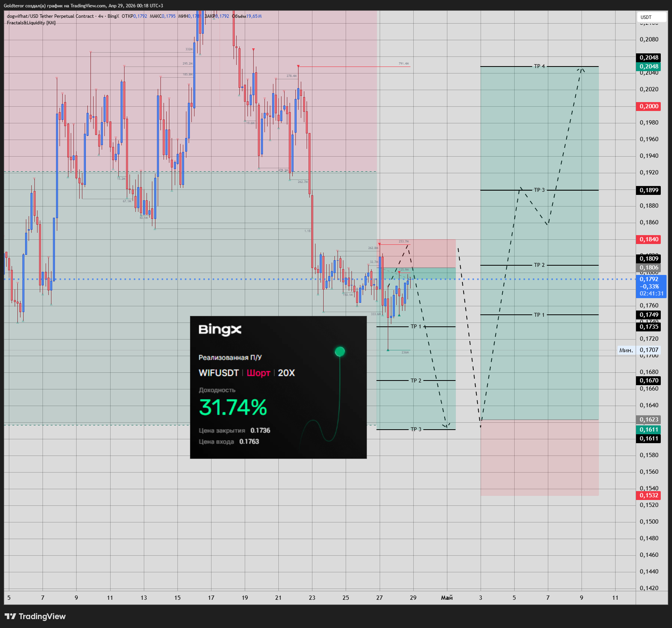Click the red 0,2000 price label
This screenshot has width=672, height=628.
point(648,106)
